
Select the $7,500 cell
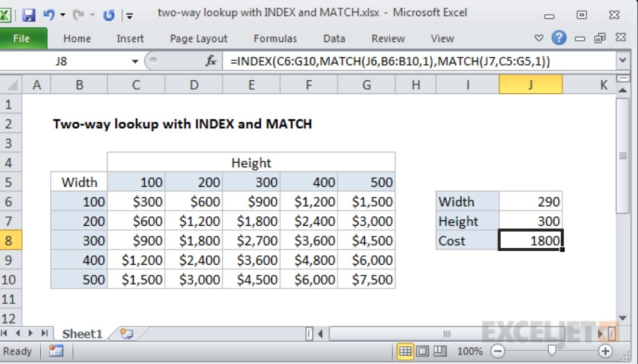(x=367, y=279)
